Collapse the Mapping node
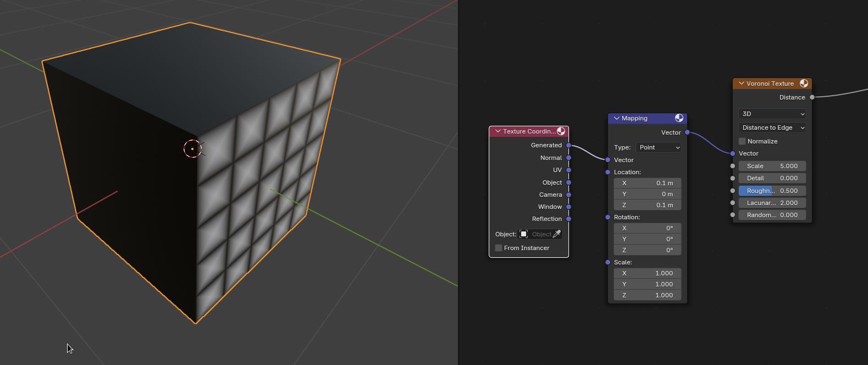The image size is (868, 365). click(616, 118)
